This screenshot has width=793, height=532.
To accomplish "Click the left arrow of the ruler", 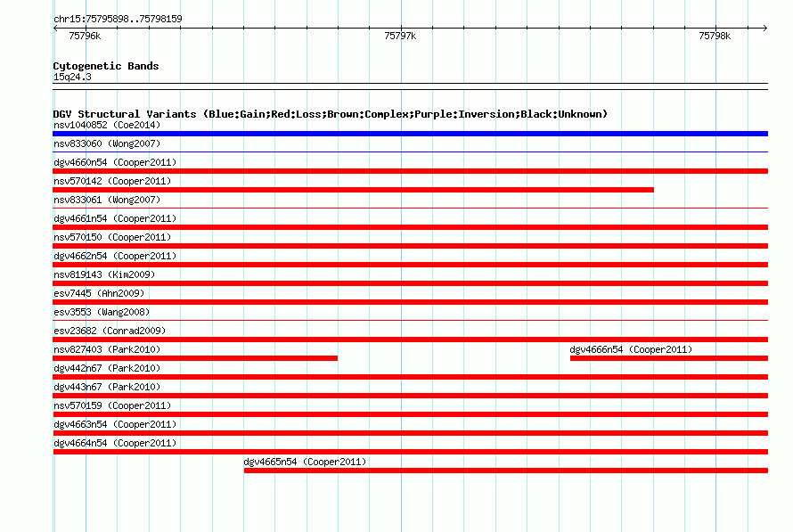I will 55,28.
